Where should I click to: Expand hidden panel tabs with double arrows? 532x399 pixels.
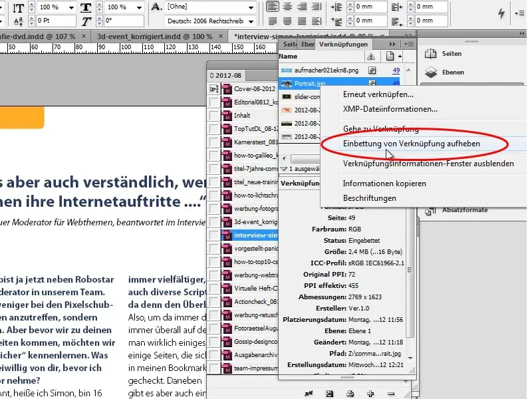(392, 44)
